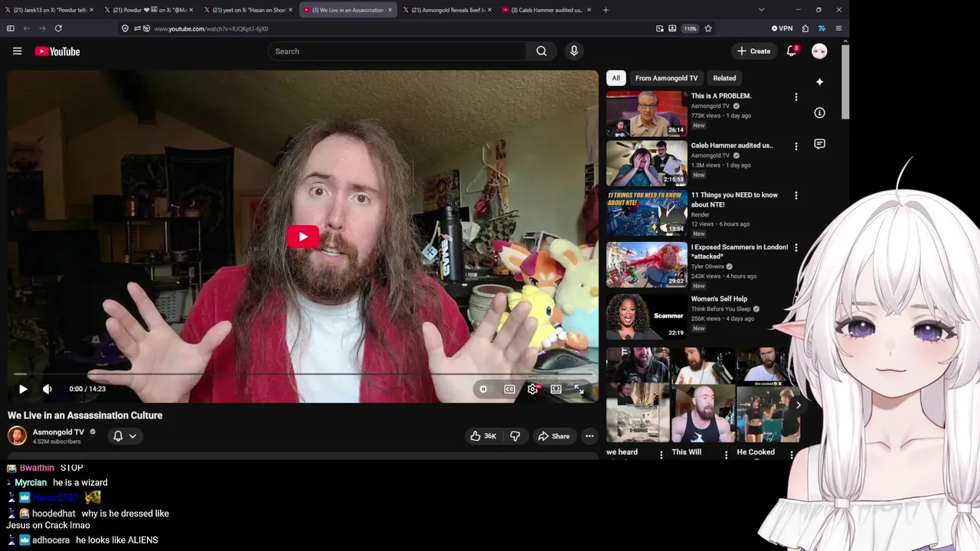
Task: Like the video with 36K thumbs up
Action: (x=483, y=436)
